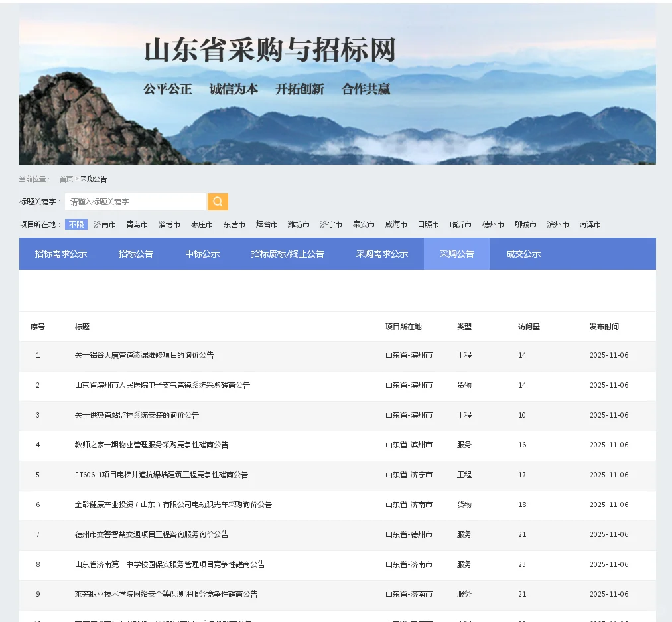Click the 标题关键字 search input field
672x622 pixels.
point(135,201)
